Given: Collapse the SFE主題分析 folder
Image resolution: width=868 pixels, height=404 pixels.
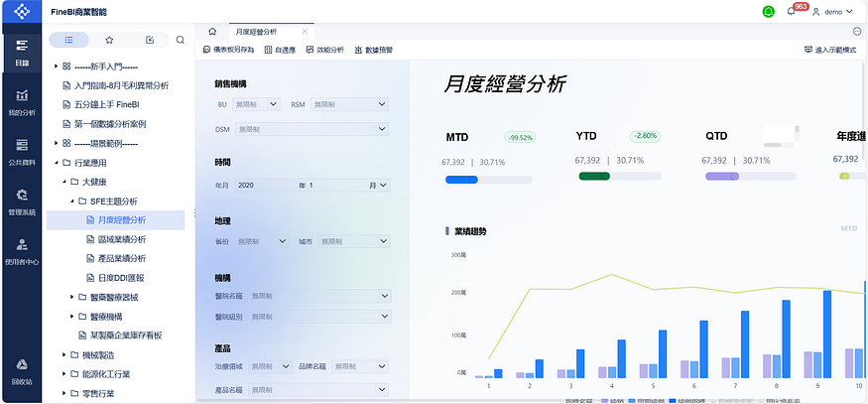Looking at the screenshot, I should (72, 201).
